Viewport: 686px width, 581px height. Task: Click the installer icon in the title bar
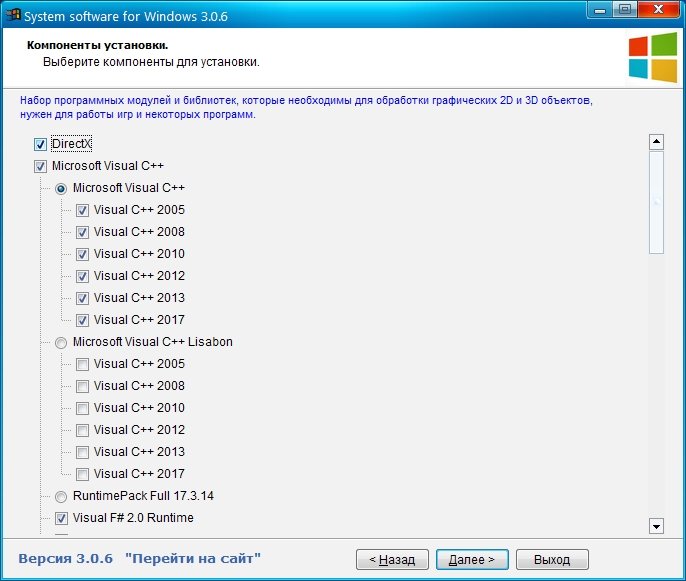13,14
